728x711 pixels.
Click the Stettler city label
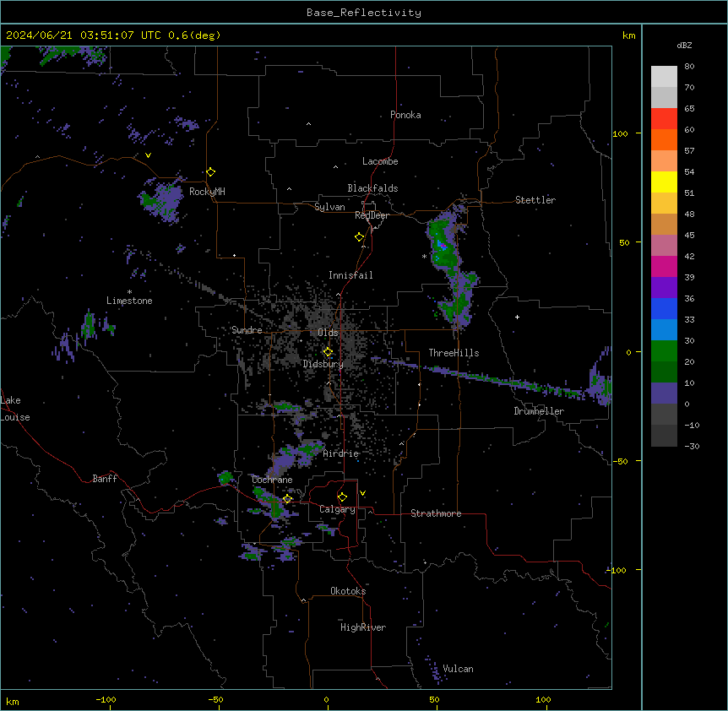pyautogui.click(x=535, y=200)
